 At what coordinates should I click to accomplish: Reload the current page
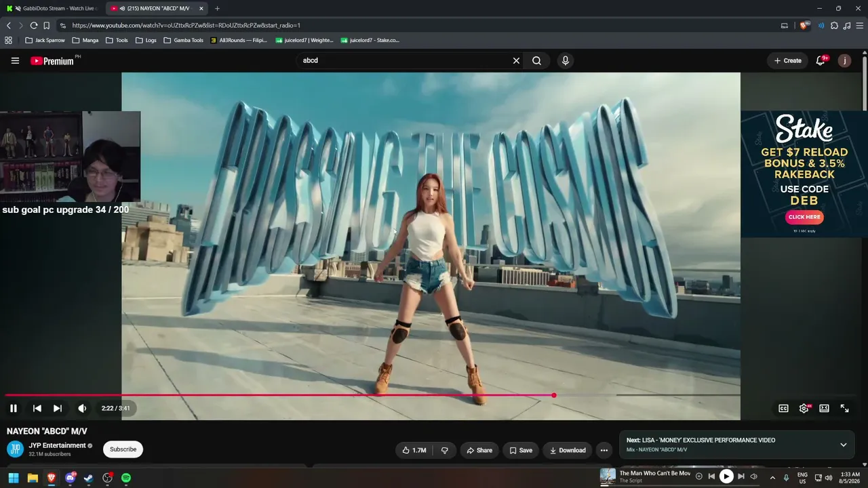[x=33, y=25]
